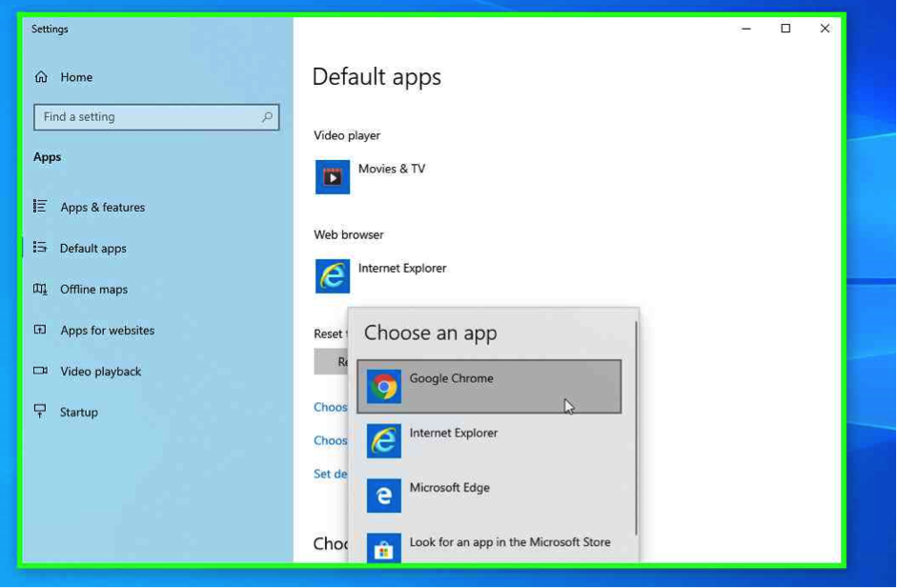The height and width of the screenshot is (588, 897).
Task: Click the Microsoft Store bag icon
Action: [x=384, y=548]
